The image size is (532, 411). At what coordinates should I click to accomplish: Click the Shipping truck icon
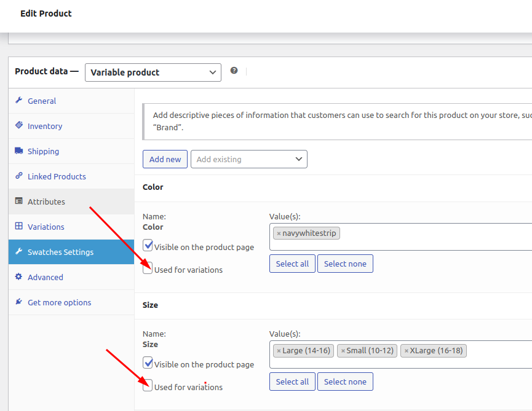(x=19, y=151)
